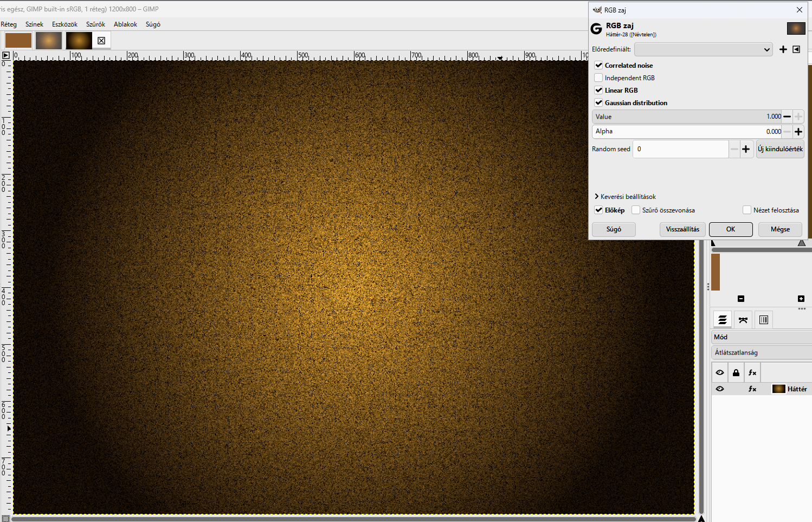Enable Szűrő összevonása checkbox

click(x=636, y=210)
